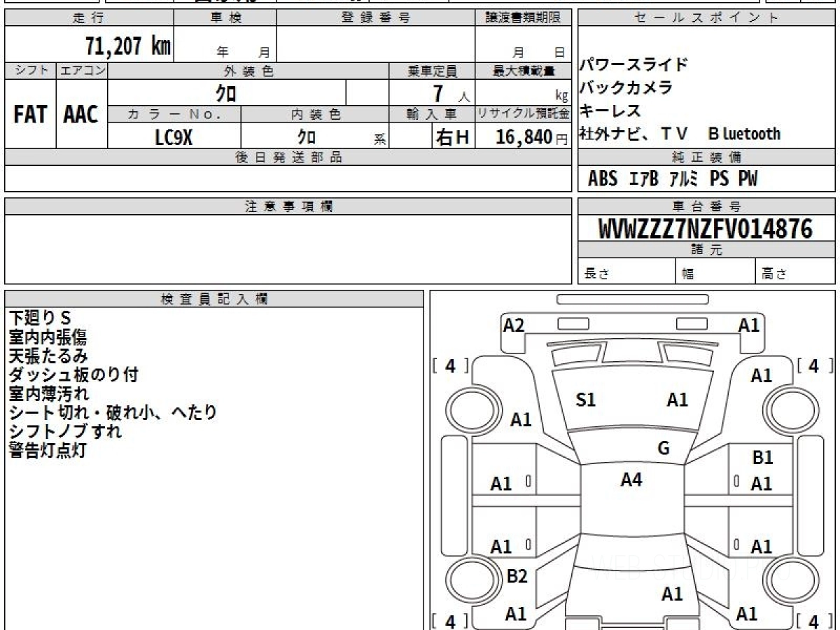Select the LC9X color code
The height and width of the screenshot is (630, 840).
click(174, 137)
